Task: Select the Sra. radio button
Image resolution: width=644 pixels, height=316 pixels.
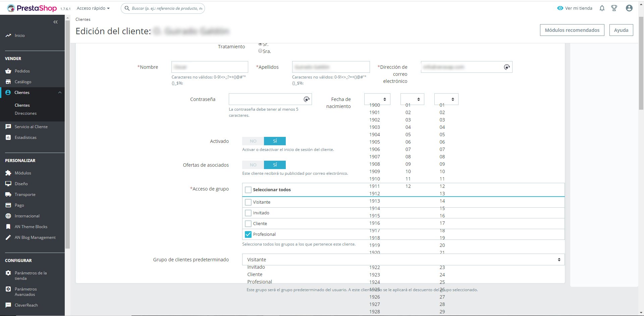Action: (260, 51)
